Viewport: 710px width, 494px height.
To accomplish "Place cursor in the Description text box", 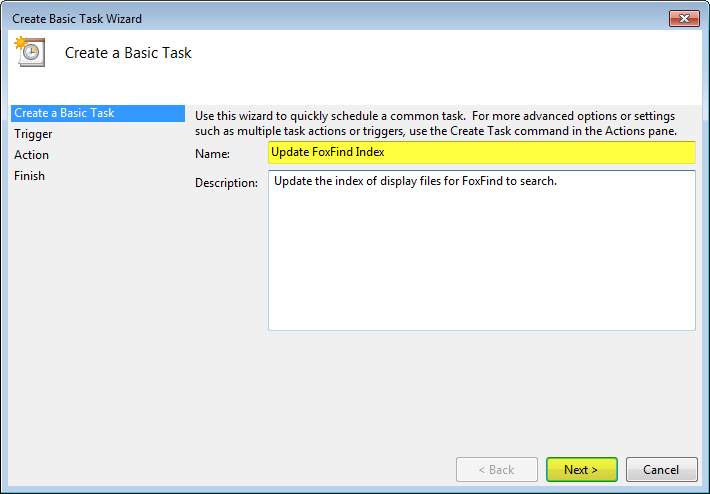I will (x=481, y=250).
